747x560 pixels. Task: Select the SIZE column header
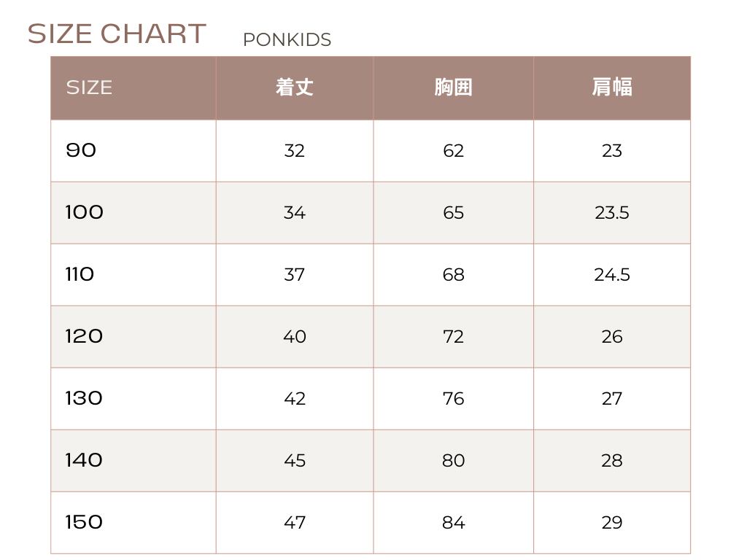(x=89, y=87)
